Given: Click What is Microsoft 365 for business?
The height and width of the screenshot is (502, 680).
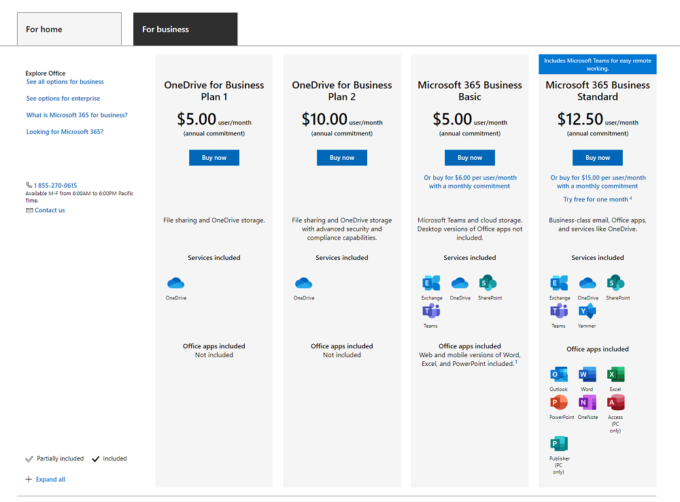Looking at the screenshot, I should point(77,115).
